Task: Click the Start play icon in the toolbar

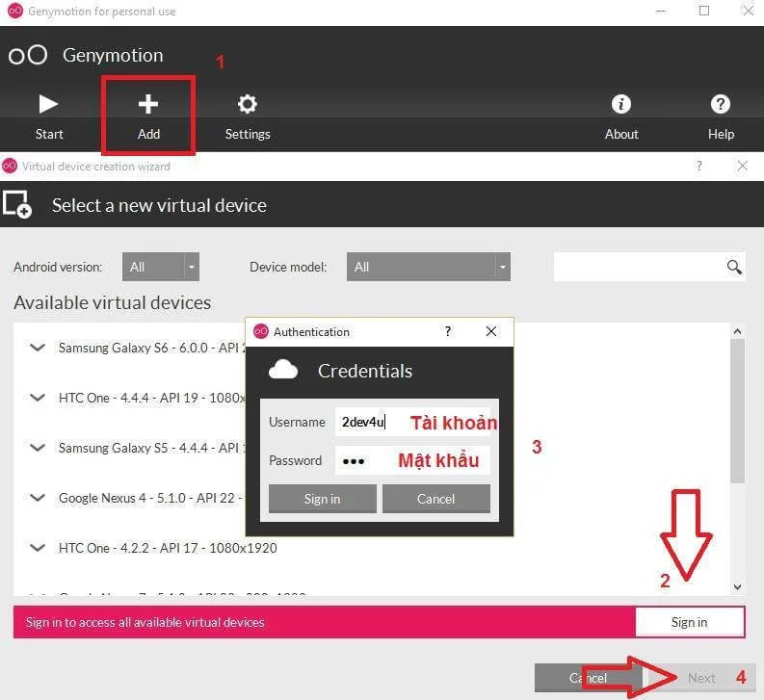Action: 48,104
